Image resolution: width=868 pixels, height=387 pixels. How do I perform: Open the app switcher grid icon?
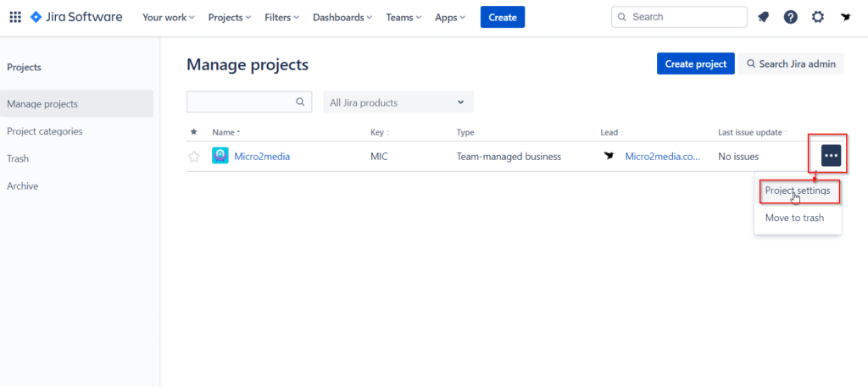coord(15,17)
